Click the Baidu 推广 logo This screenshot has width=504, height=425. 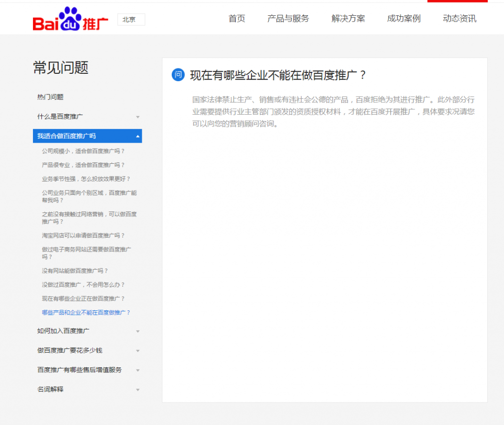(x=70, y=19)
